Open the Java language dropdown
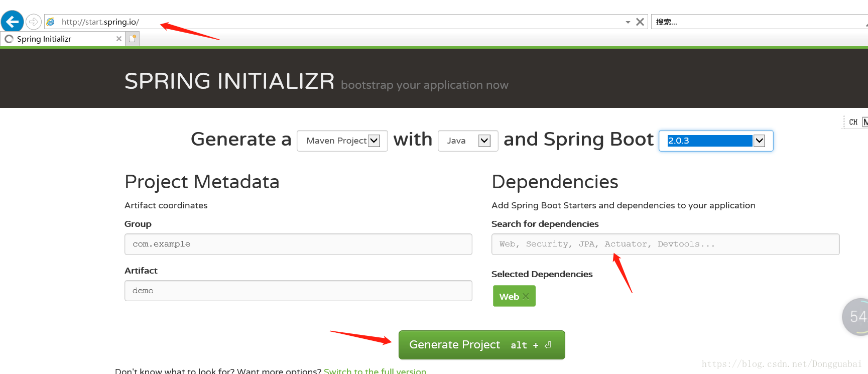This screenshot has height=374, width=868. coord(468,141)
